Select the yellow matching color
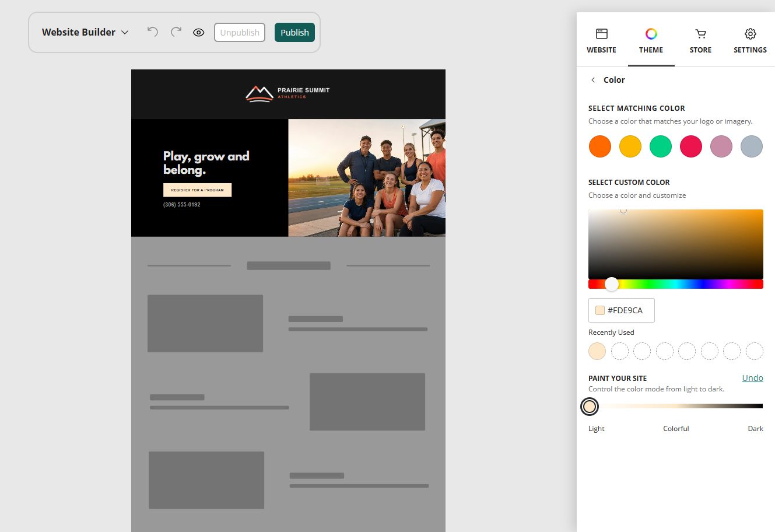Viewport: 775px width, 532px height. [x=630, y=146]
